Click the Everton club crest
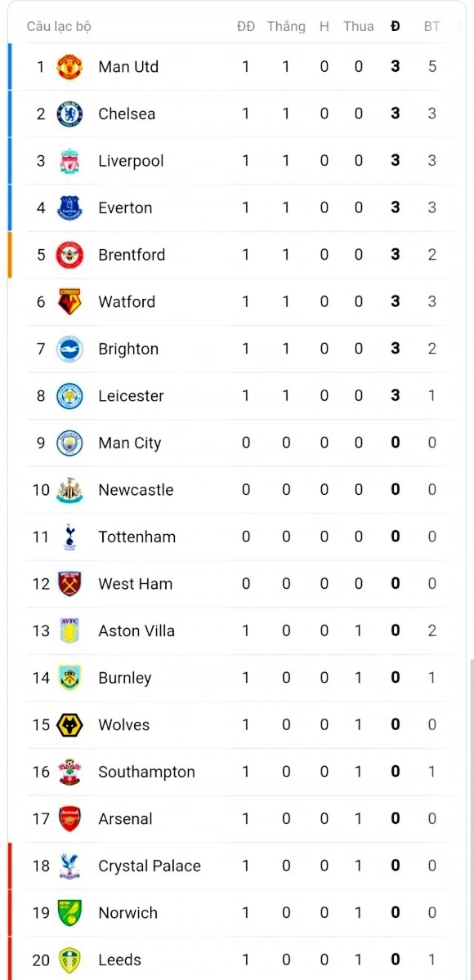The image size is (474, 980). pyautogui.click(x=69, y=207)
